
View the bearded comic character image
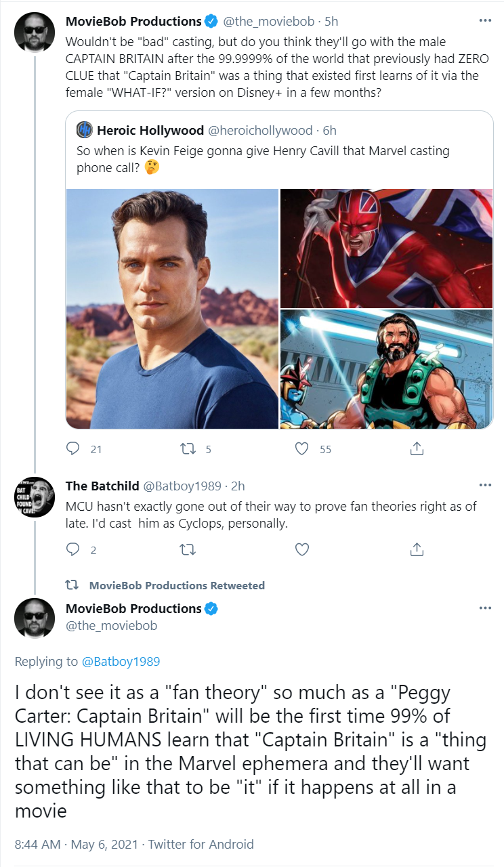click(387, 369)
